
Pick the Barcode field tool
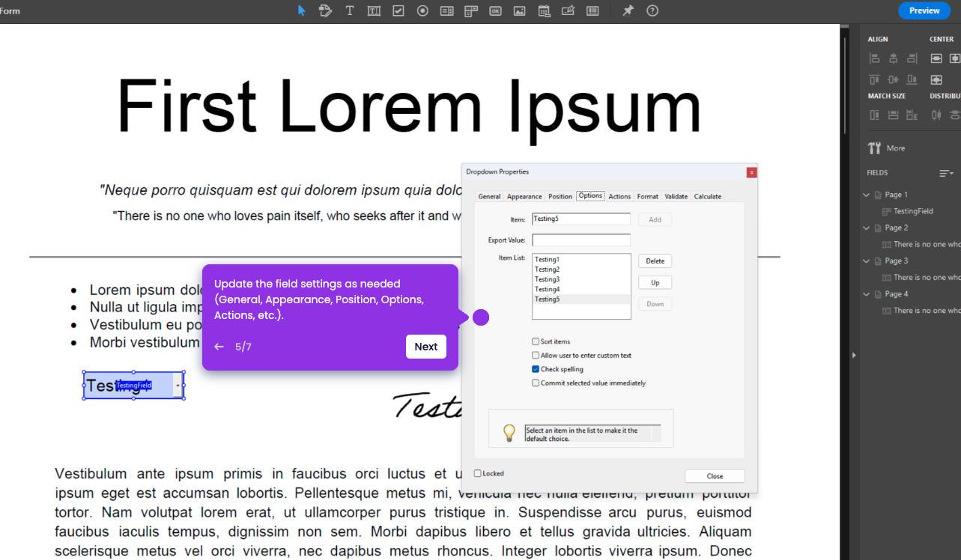[592, 10]
